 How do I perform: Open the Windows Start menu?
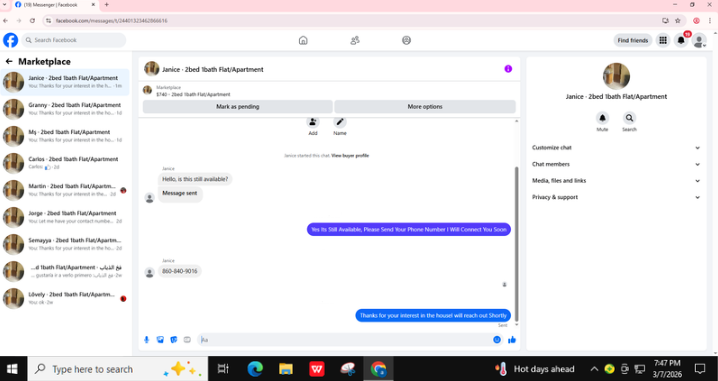click(12, 369)
